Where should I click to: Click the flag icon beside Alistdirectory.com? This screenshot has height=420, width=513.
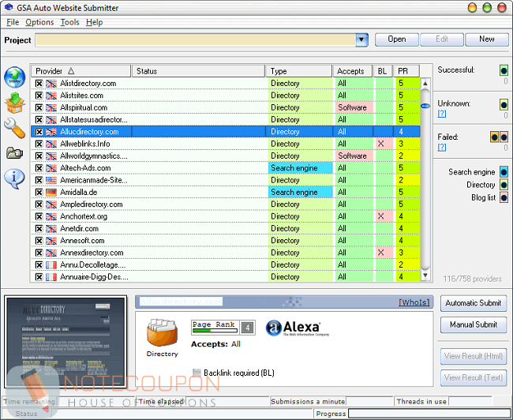51,84
